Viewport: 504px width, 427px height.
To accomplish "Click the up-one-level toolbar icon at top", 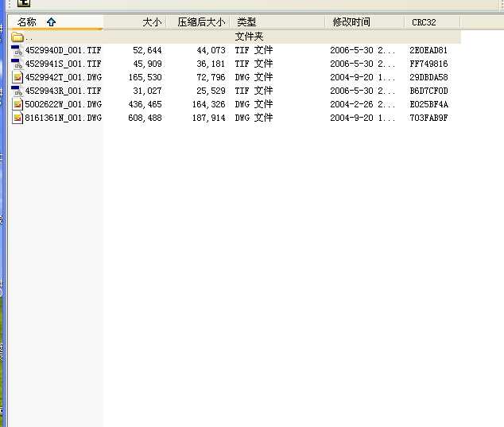I will coord(24,3).
